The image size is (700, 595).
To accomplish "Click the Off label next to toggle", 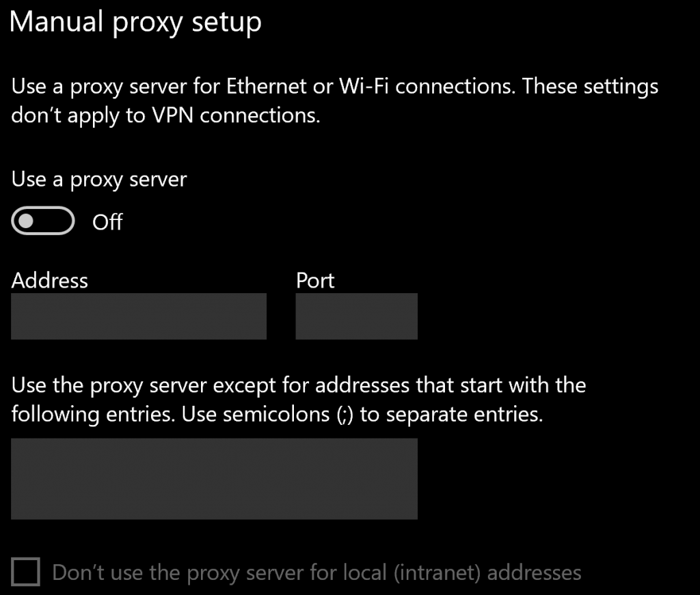I will tap(107, 222).
